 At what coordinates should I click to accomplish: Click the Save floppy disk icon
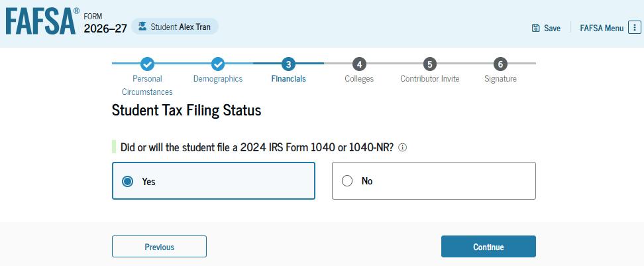[535, 28]
